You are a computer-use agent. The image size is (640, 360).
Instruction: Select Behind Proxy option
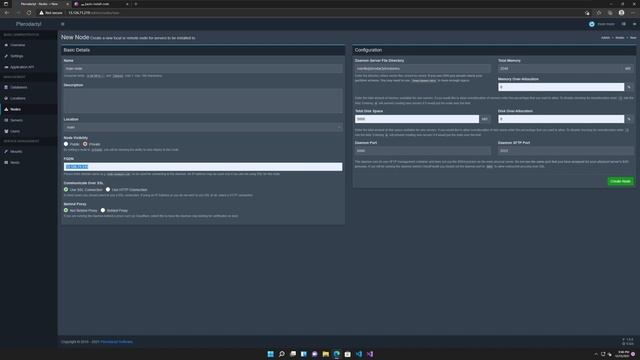point(103,210)
